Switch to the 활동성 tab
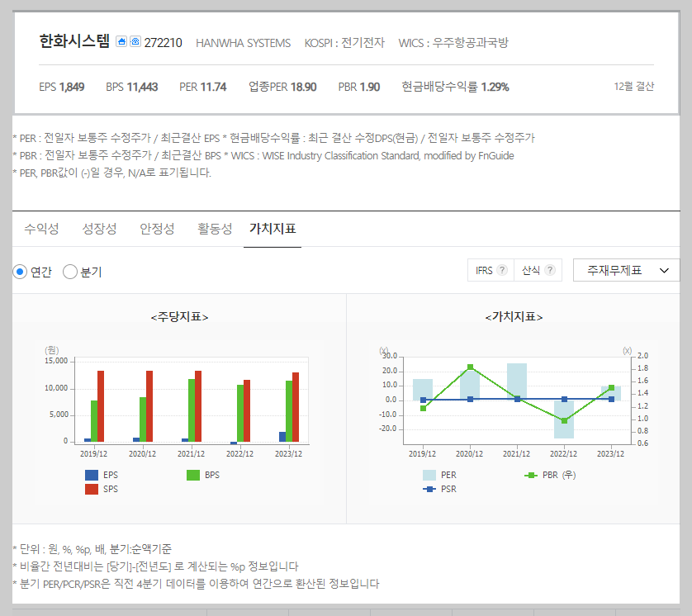This screenshot has height=616, width=692. click(x=215, y=229)
